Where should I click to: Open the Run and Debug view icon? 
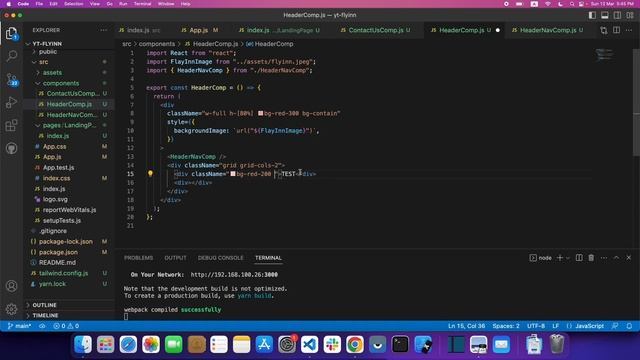click(x=11, y=102)
